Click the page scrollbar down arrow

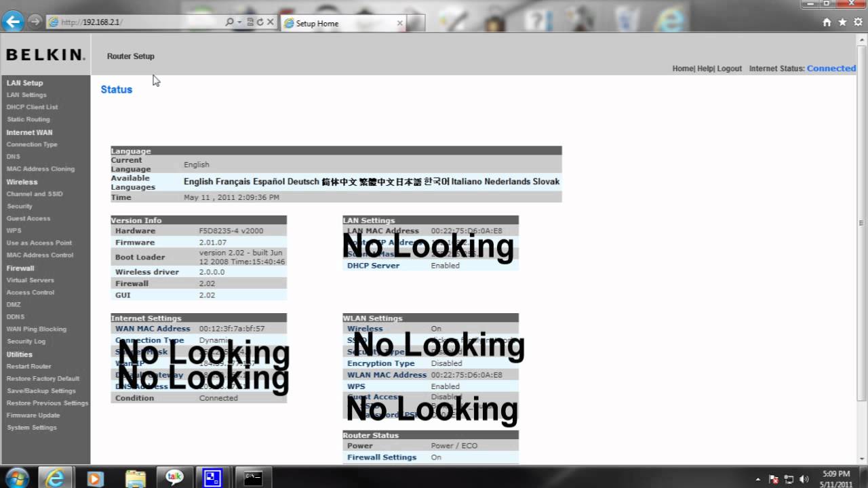[x=862, y=460]
